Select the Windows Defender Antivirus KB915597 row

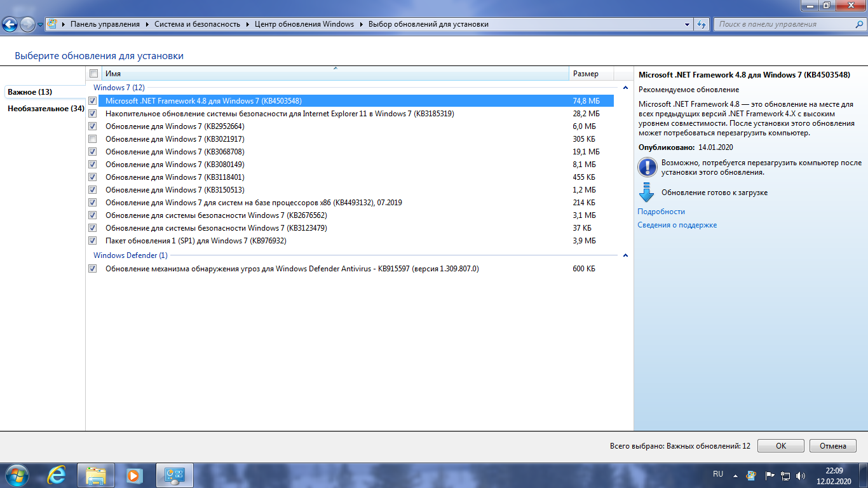click(351, 269)
